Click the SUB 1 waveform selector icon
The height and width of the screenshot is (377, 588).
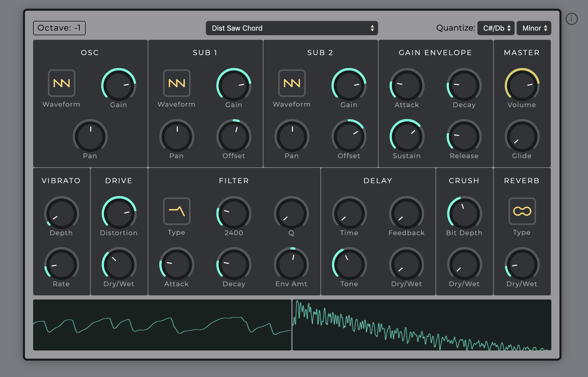[x=177, y=83]
